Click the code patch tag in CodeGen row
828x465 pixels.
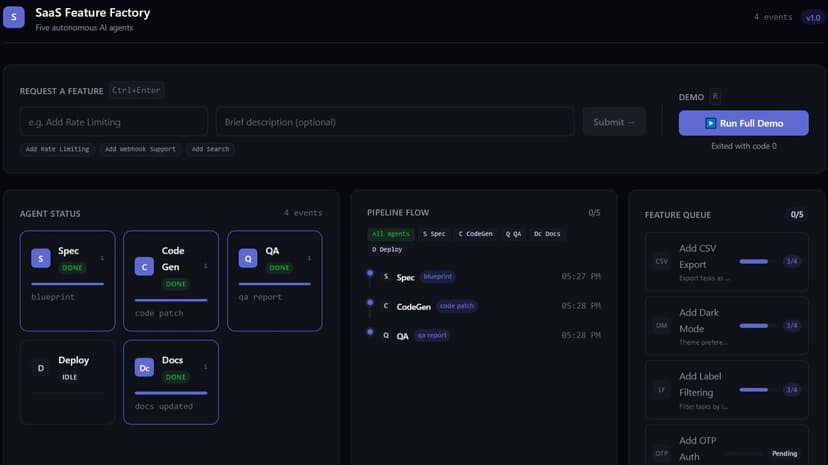457,306
